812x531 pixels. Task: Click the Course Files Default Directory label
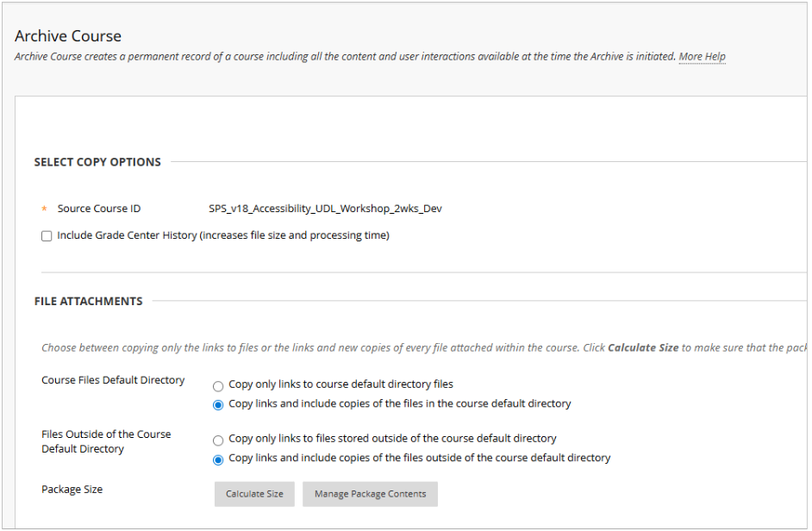pos(113,380)
